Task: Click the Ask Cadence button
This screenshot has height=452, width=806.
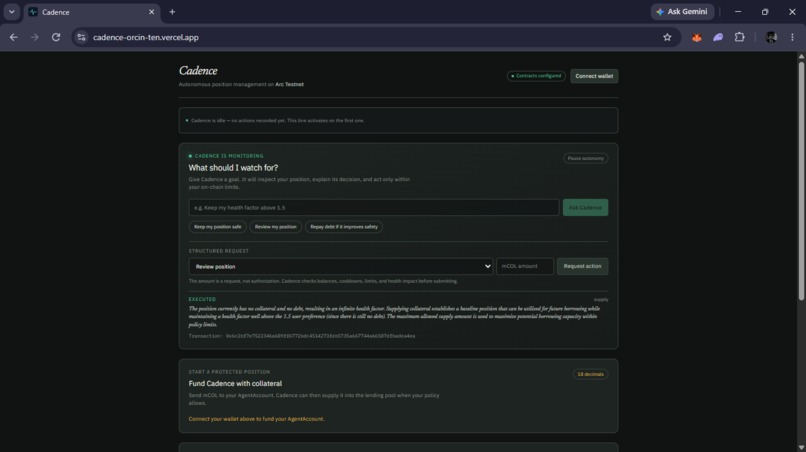Action: click(x=585, y=208)
